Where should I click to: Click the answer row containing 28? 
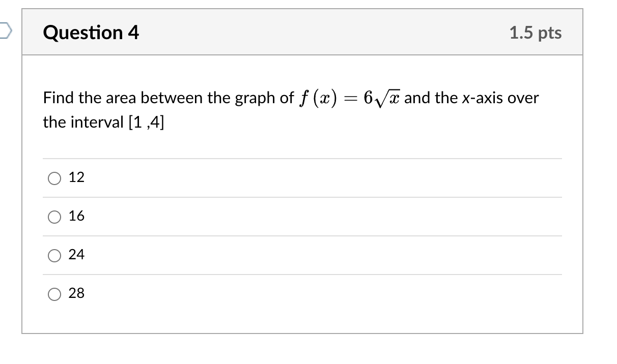[255, 294]
